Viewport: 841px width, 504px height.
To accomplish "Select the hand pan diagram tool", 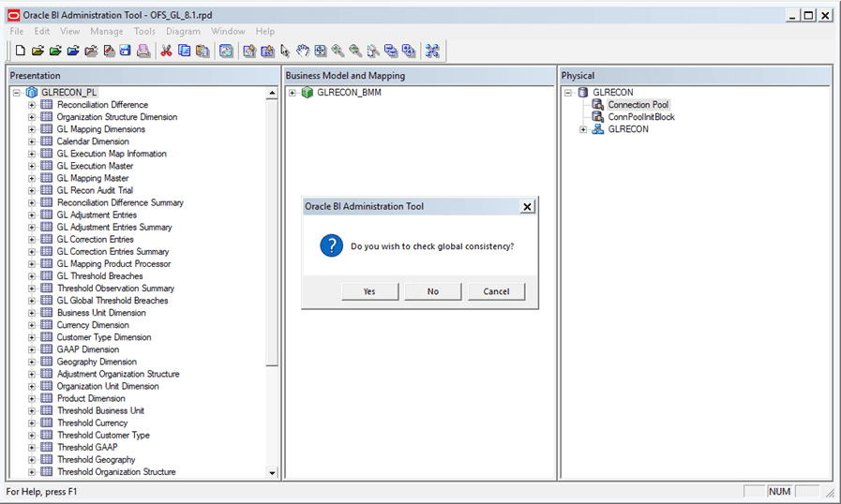I will coord(303,51).
